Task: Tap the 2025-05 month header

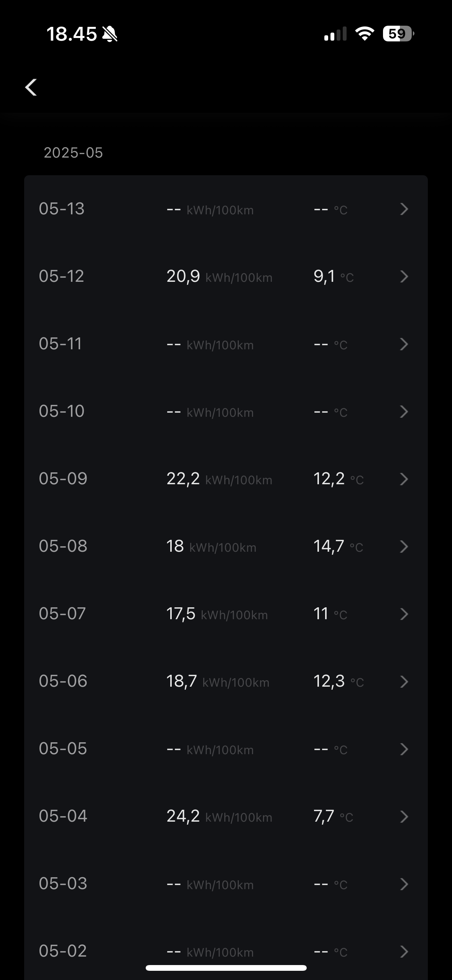Action: (73, 153)
